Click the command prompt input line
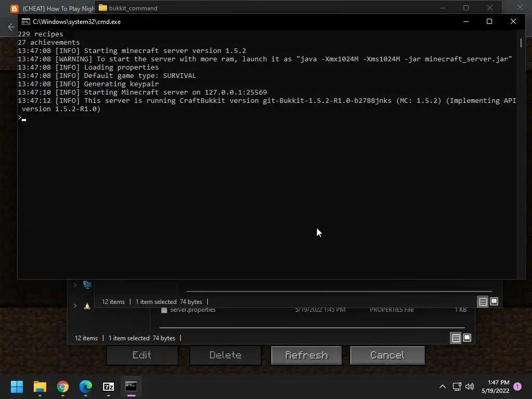532x399 pixels. [x=267, y=117]
